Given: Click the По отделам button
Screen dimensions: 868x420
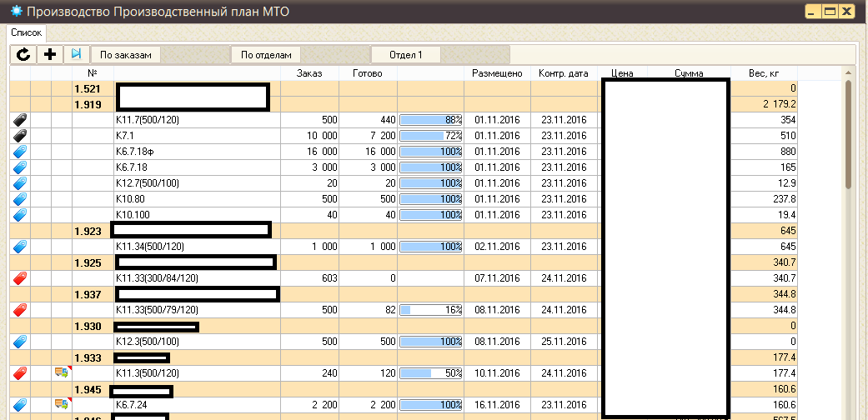Looking at the screenshot, I should pyautogui.click(x=266, y=55).
